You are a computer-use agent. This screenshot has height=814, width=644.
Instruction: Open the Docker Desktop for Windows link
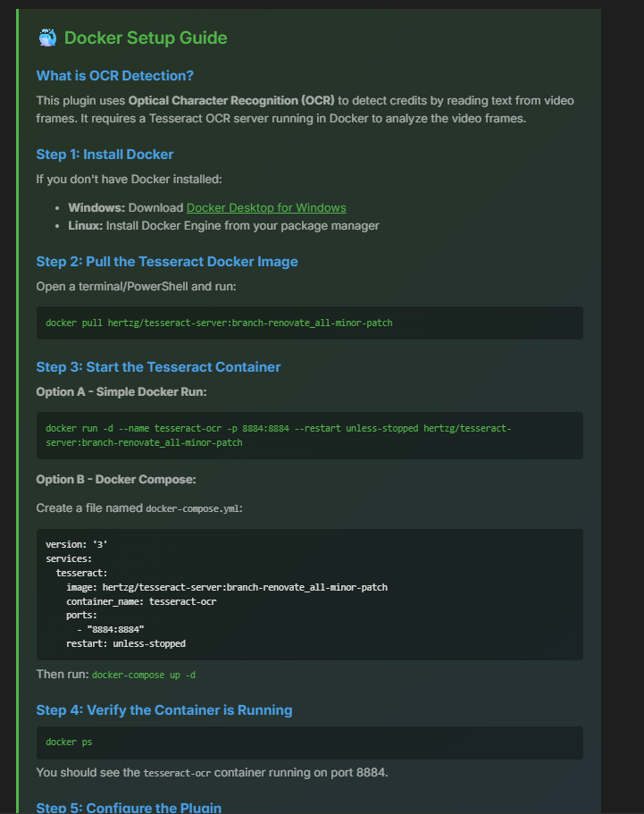tap(266, 208)
